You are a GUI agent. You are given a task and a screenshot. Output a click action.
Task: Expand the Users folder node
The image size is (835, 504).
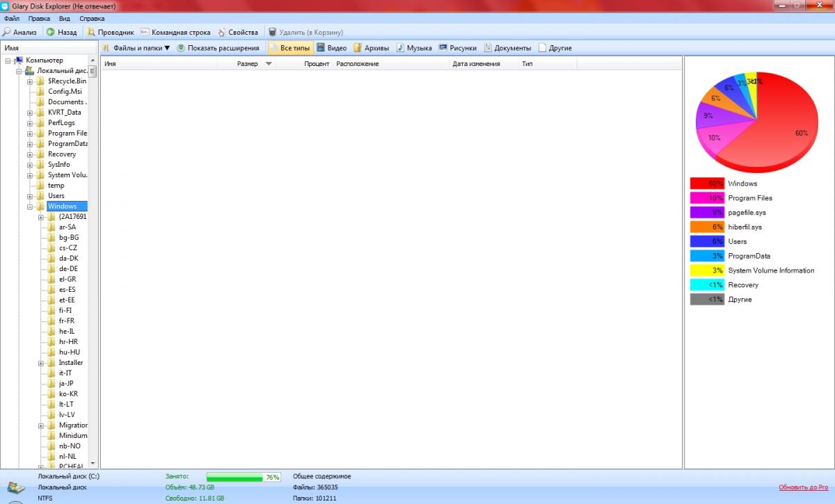(30, 196)
